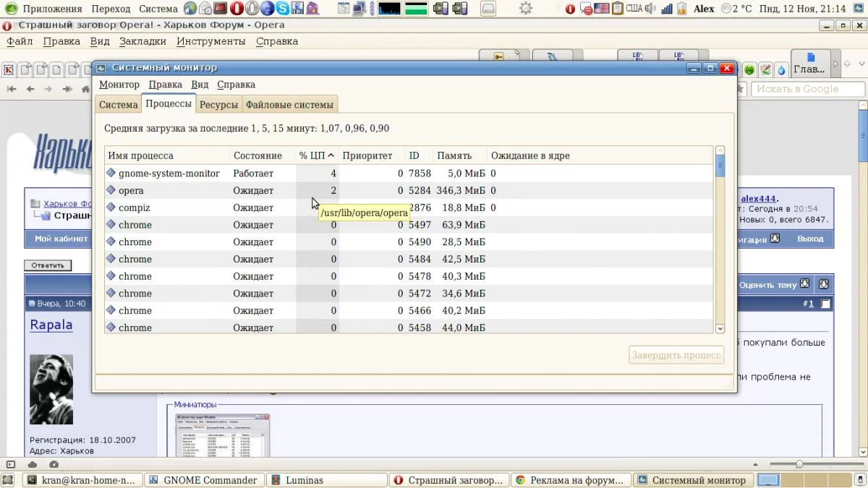The width and height of the screenshot is (868, 488).
Task: Switch to Файловые системы tab
Action: point(289,104)
